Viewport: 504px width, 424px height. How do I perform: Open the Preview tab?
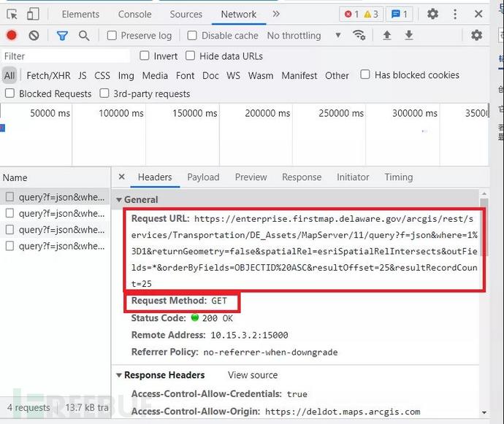pos(251,177)
